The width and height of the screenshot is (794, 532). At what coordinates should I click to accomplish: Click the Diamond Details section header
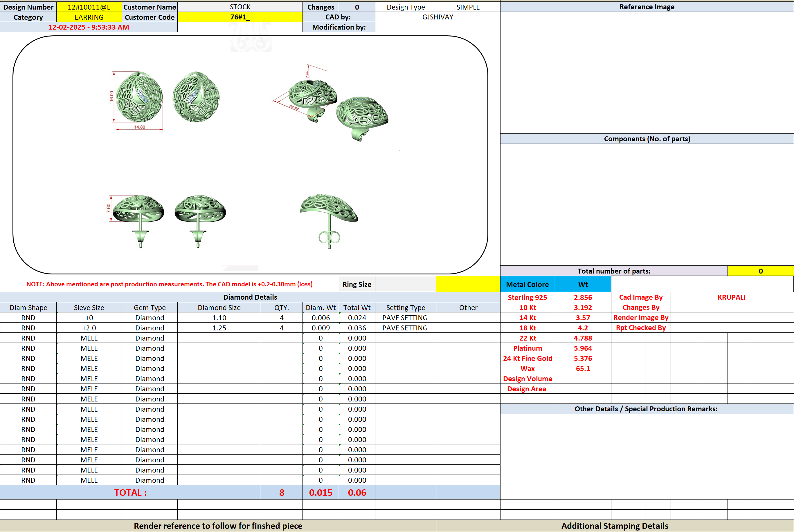click(x=250, y=297)
